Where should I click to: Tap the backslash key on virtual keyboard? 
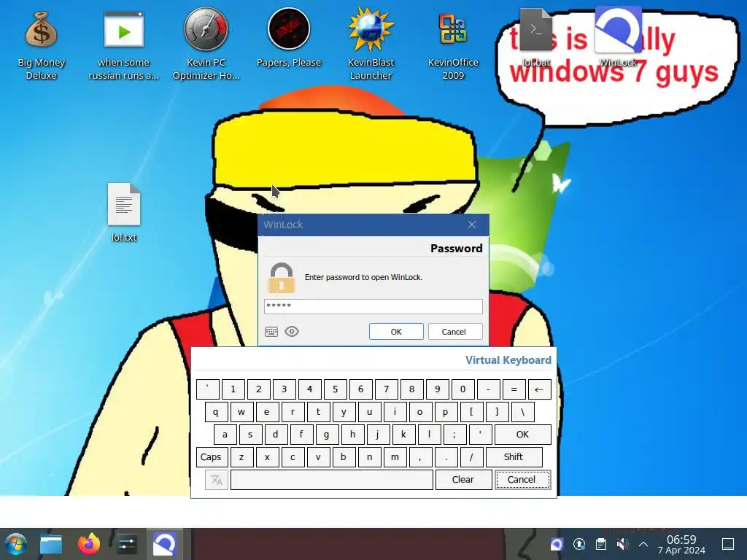coord(522,412)
